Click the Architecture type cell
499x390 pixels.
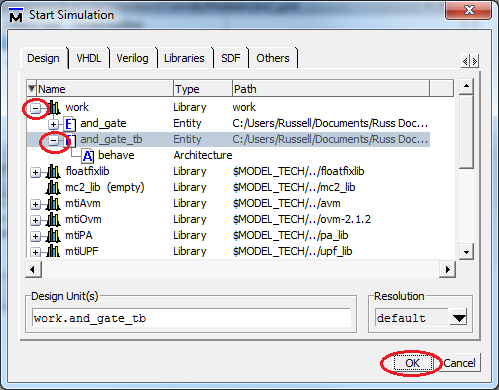pyautogui.click(x=203, y=156)
